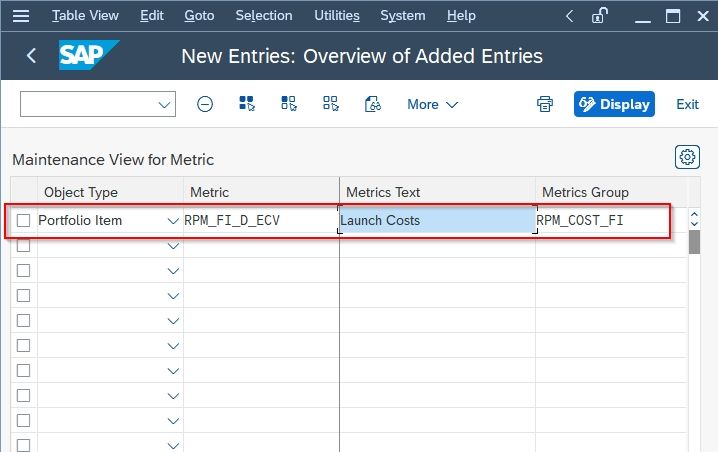Open the Help menu
The width and height of the screenshot is (718, 452).
461,16
